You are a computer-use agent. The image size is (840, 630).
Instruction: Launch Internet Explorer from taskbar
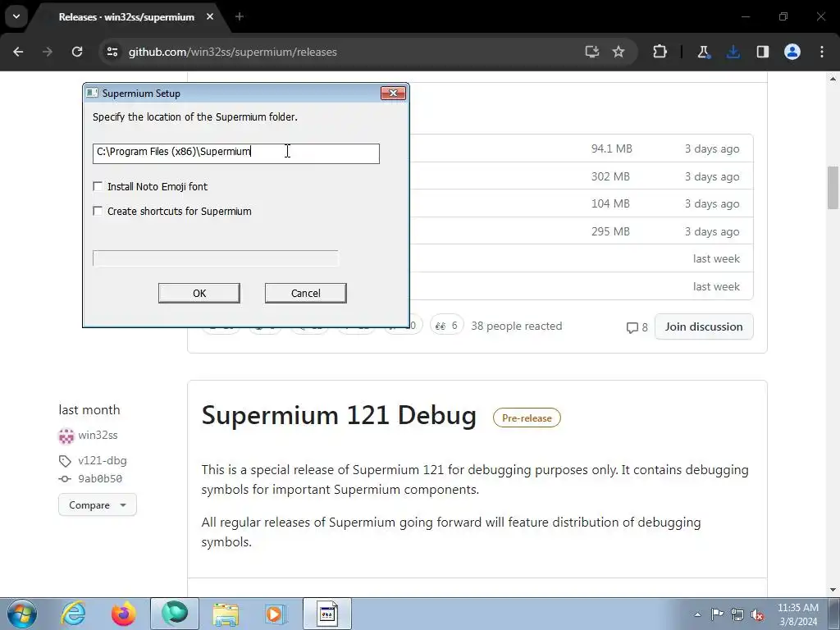click(73, 614)
